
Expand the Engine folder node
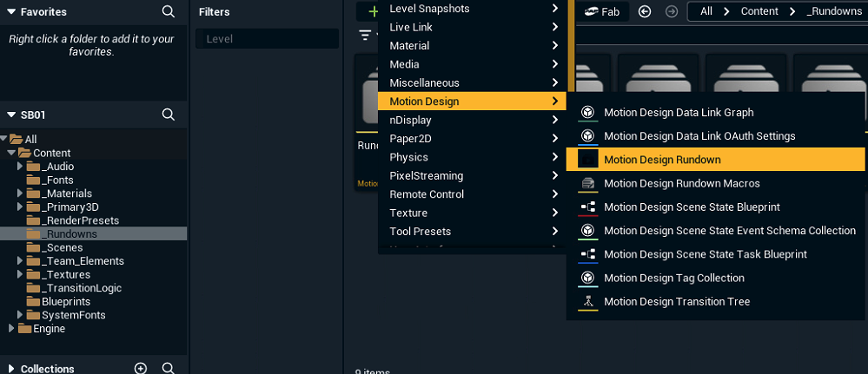click(x=11, y=329)
